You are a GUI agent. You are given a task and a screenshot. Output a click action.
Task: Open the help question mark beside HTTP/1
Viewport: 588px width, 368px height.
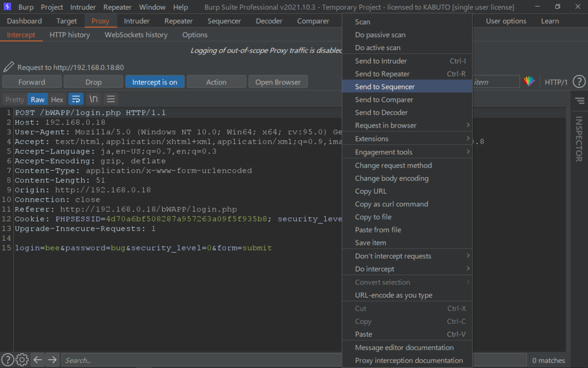coord(579,82)
